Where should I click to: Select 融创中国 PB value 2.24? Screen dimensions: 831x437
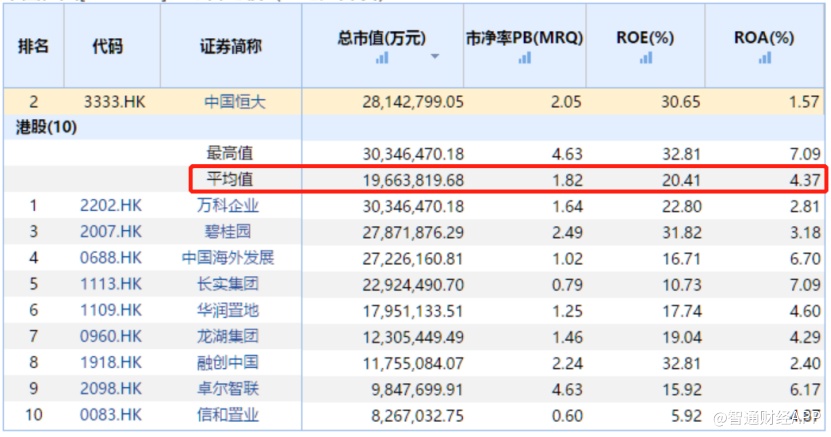tap(567, 363)
